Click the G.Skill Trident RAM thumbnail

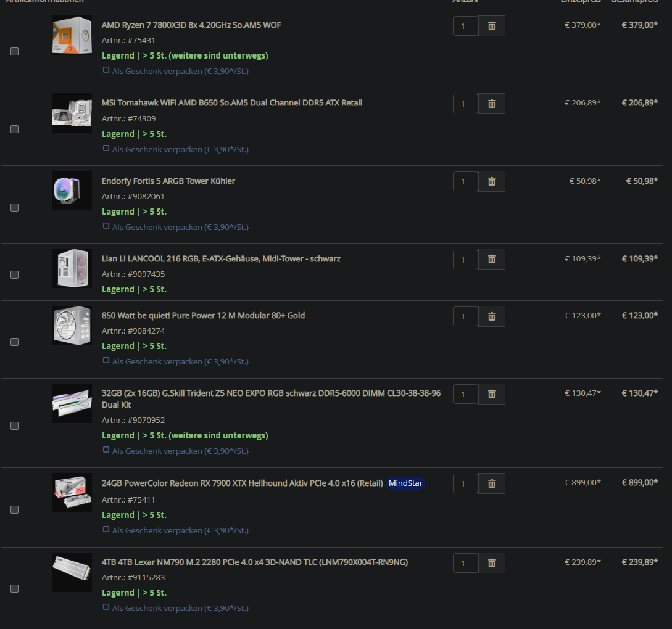[72, 403]
